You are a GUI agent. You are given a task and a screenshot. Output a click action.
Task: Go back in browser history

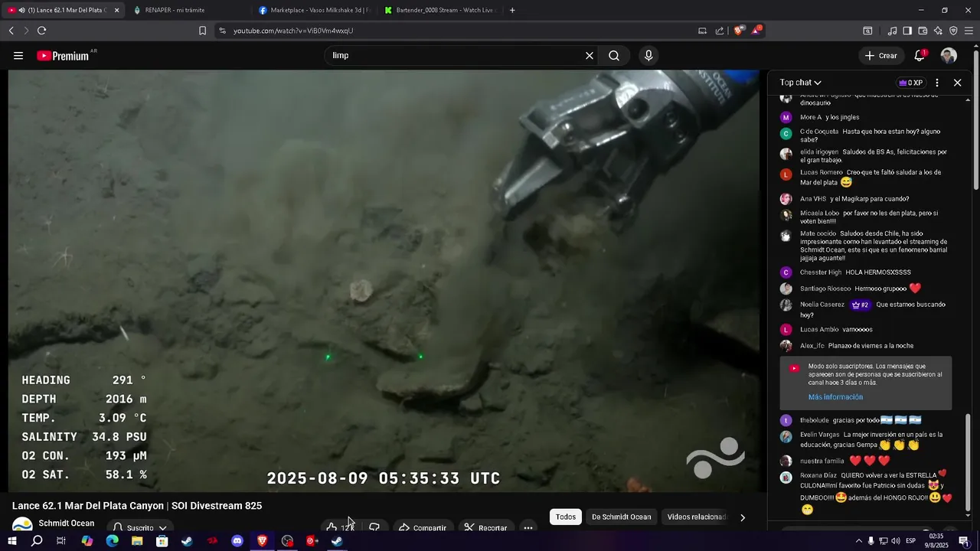[11, 31]
